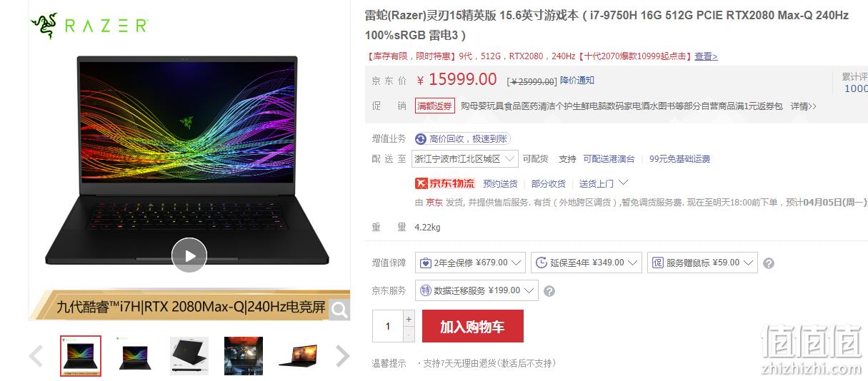Click the help icon beside 数据迁移服务
Screen dimensions: 868x381
pos(549,291)
